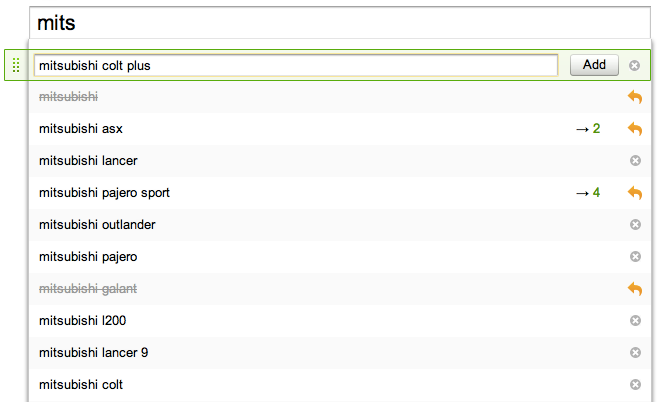Image resolution: width=660 pixels, height=402 pixels.
Task: Remove the mitsubishi lancer 9 suggestion
Action: click(635, 352)
